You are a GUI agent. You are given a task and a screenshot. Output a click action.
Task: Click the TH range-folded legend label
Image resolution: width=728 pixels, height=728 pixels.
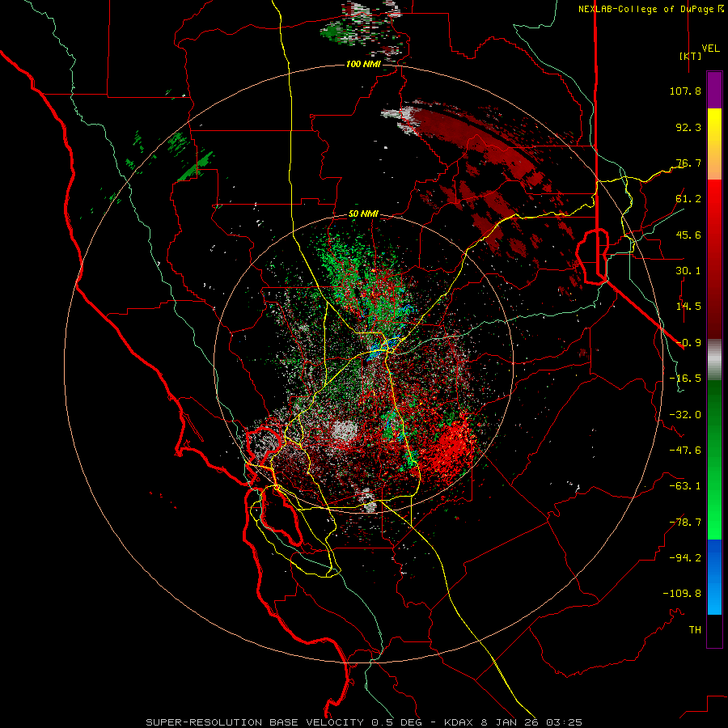click(x=695, y=630)
